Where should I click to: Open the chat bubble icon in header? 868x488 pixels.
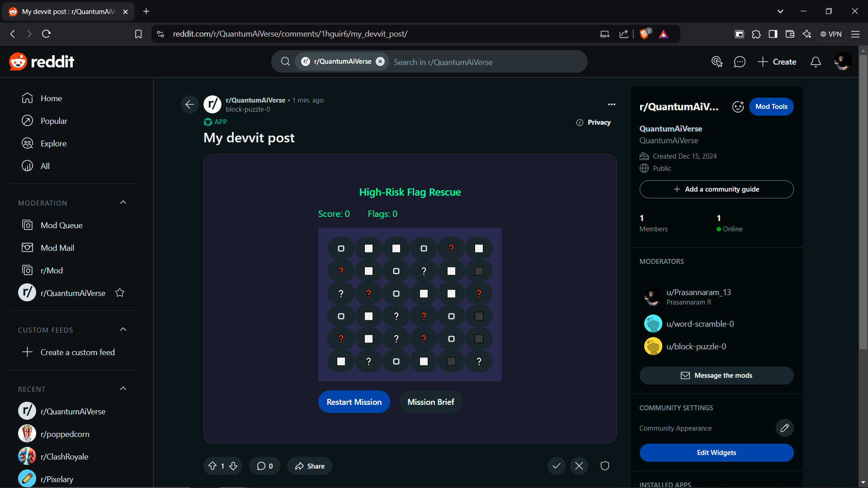click(740, 62)
